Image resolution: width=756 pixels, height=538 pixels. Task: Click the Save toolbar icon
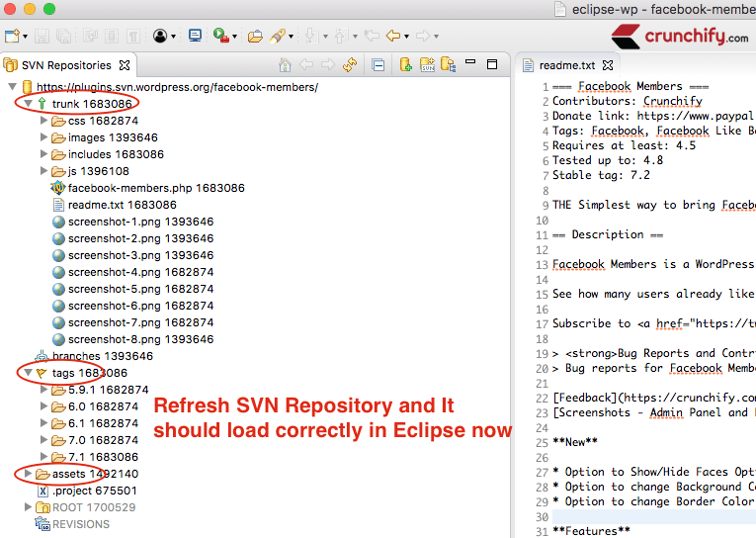pyautogui.click(x=42, y=37)
